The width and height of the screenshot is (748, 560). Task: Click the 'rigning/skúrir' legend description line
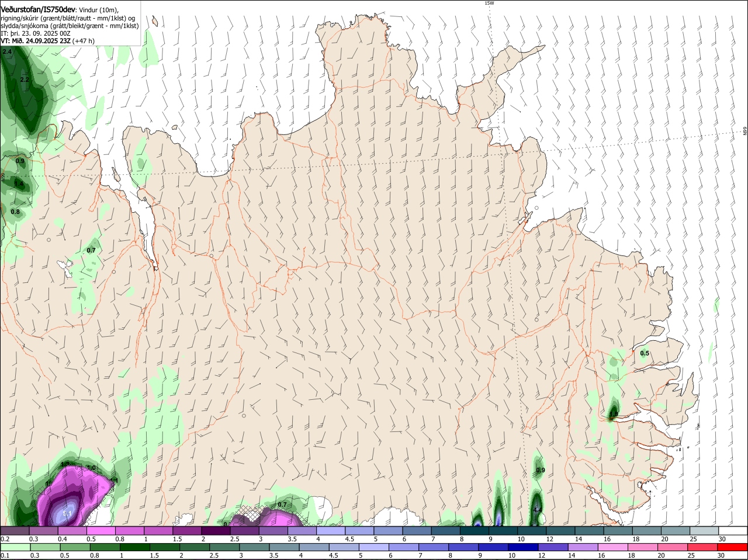[69, 18]
